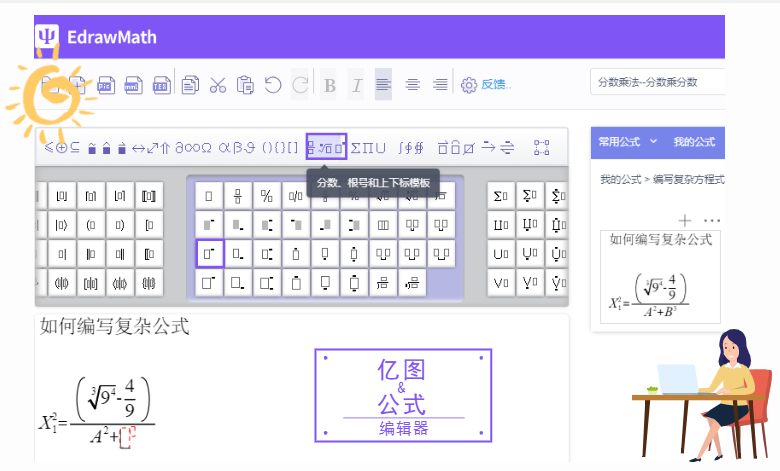Insert plain Σ□ summation template
The width and height of the screenshot is (780, 471).
(500, 196)
